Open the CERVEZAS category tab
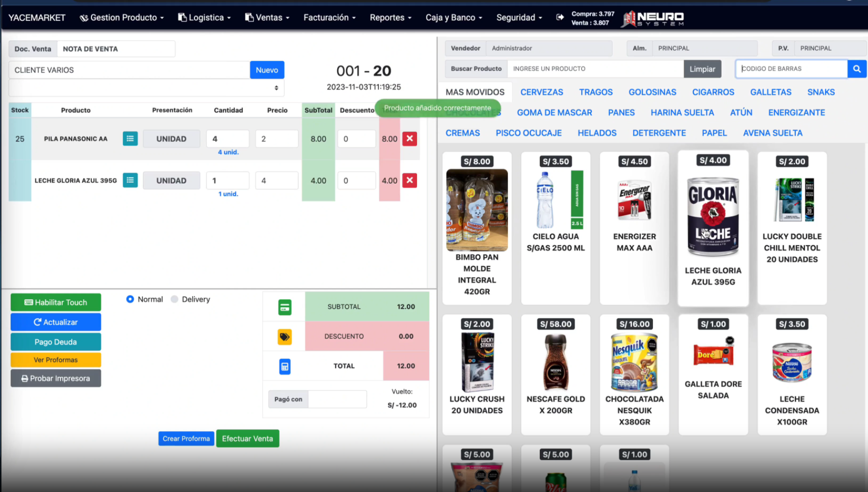This screenshot has height=492, width=868. 542,92
